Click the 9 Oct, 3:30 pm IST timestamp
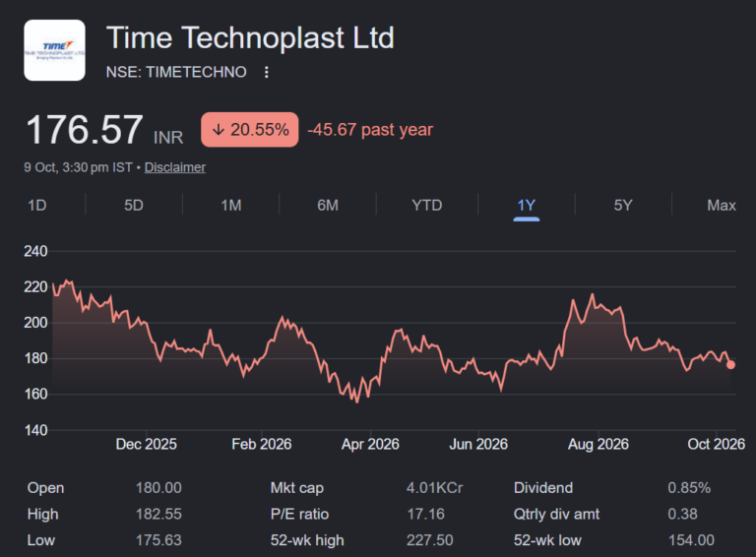Screen dimensions: 756x557 coord(78,167)
